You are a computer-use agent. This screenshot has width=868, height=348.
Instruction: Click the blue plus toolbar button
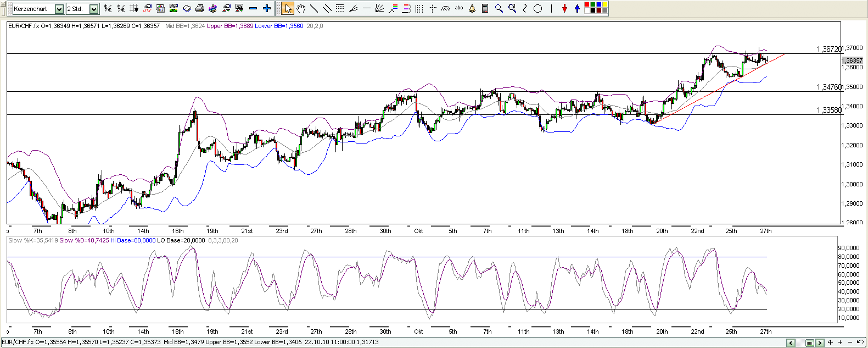coord(267,8)
